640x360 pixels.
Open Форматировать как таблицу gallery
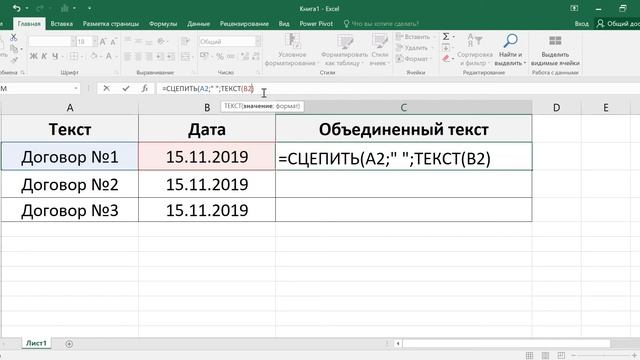coord(344,50)
